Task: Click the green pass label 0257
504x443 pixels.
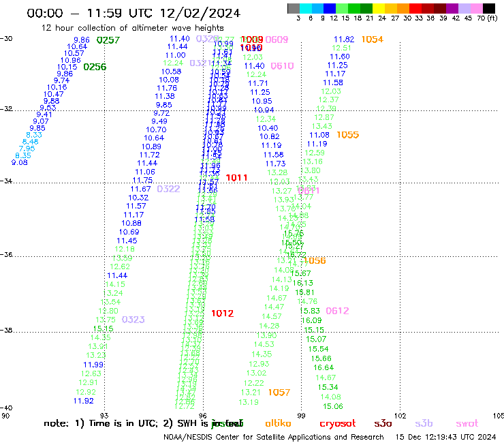Action: coord(108,40)
